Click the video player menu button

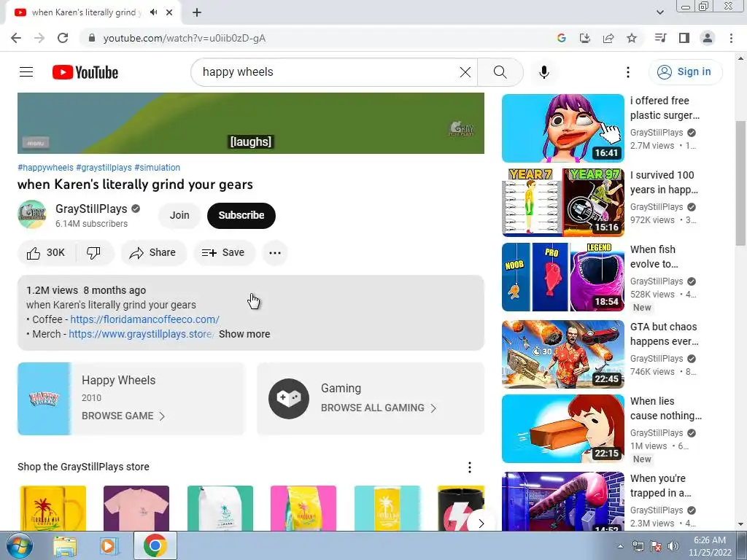point(35,142)
